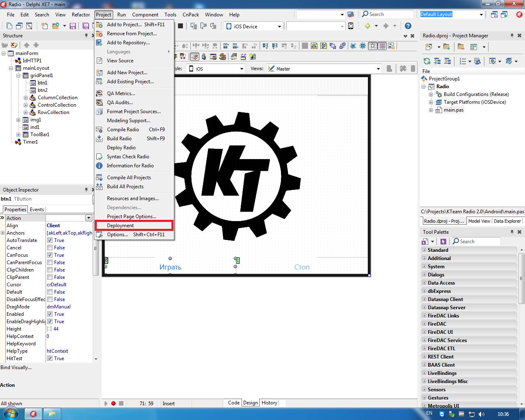Click the Add to Repository menu icon
The image size is (525, 420).
(x=99, y=43)
